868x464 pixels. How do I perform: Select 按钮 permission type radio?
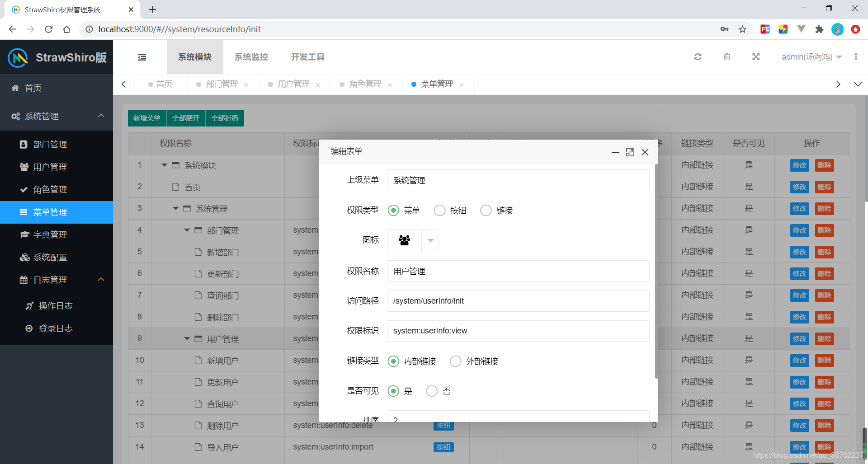pos(439,211)
